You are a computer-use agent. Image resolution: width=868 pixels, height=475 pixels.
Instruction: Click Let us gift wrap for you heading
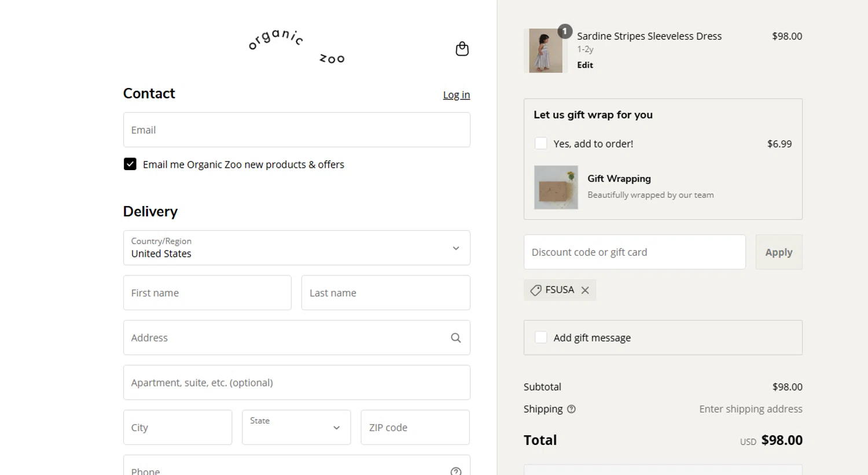click(593, 115)
